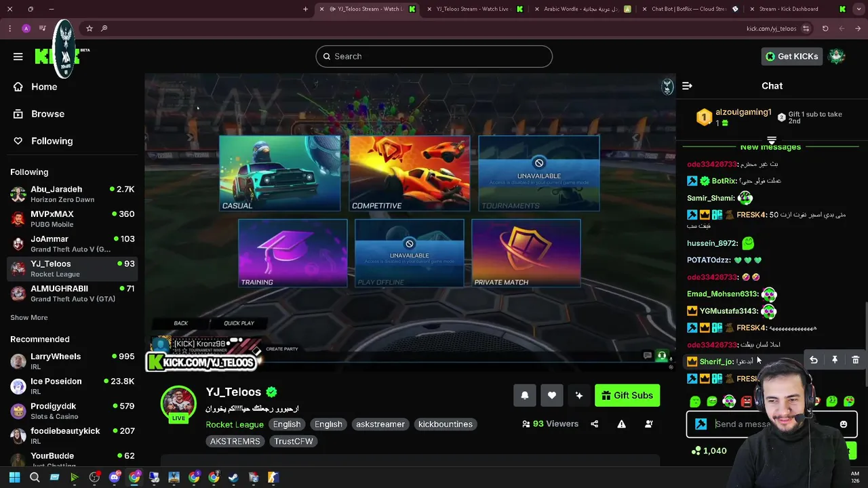The height and width of the screenshot is (488, 868).
Task: Click the user-check moderator icon
Action: [649, 424]
